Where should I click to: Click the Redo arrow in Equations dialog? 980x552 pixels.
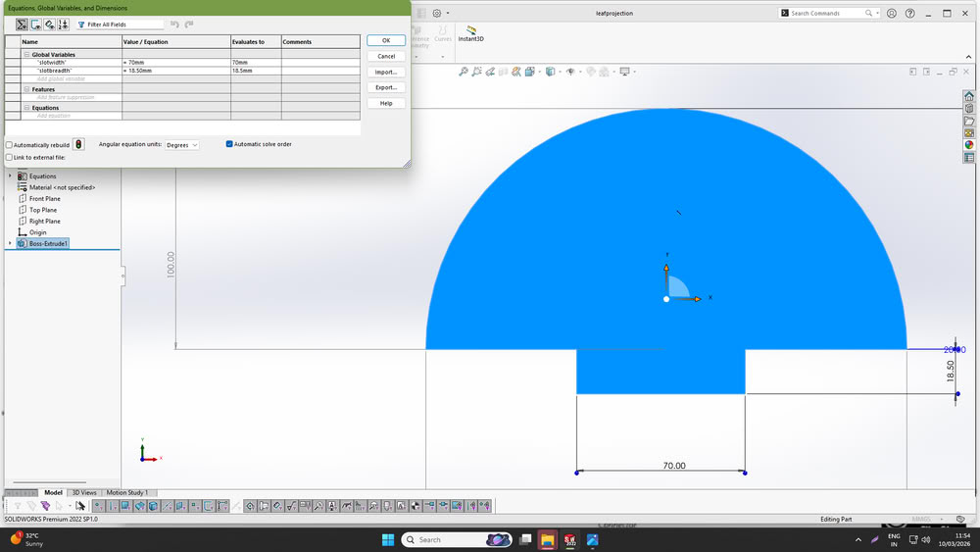(x=189, y=25)
